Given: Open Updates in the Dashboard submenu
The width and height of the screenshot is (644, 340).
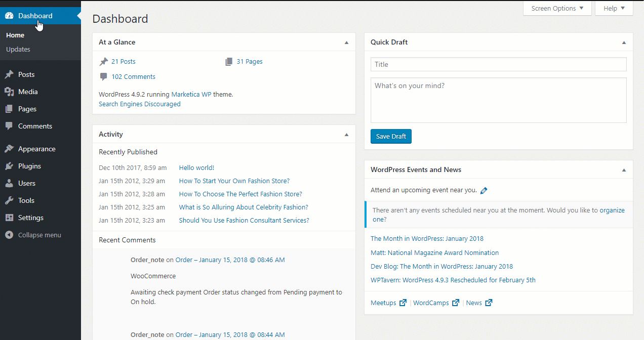Looking at the screenshot, I should (x=18, y=50).
